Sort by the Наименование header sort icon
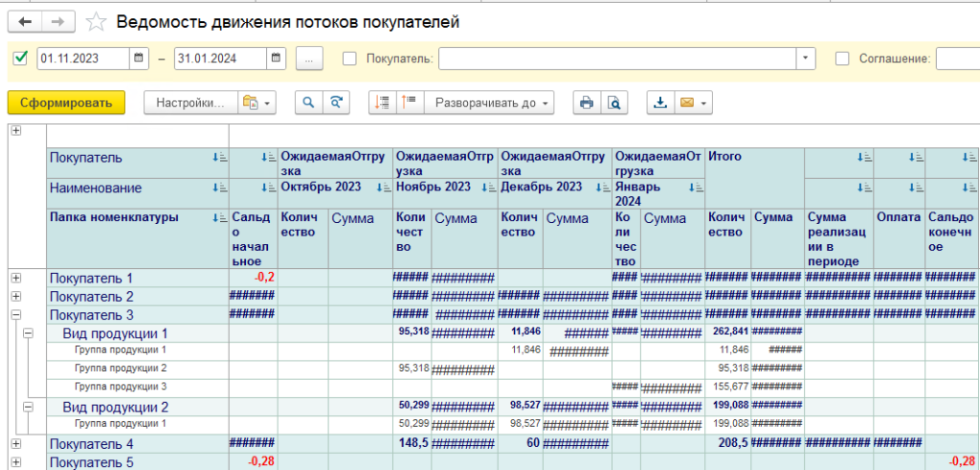Image resolution: width=980 pixels, height=470 pixels. 219,187
